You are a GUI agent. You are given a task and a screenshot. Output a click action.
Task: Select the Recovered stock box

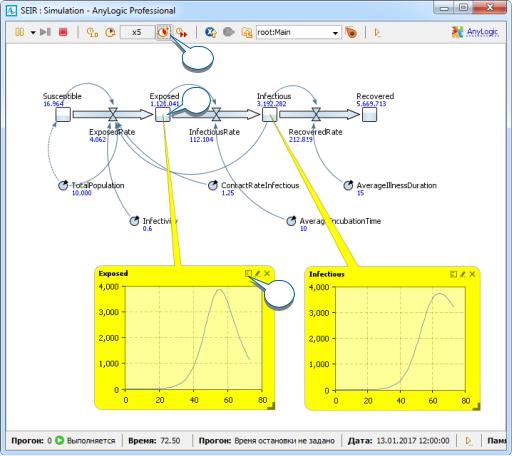[x=369, y=114]
